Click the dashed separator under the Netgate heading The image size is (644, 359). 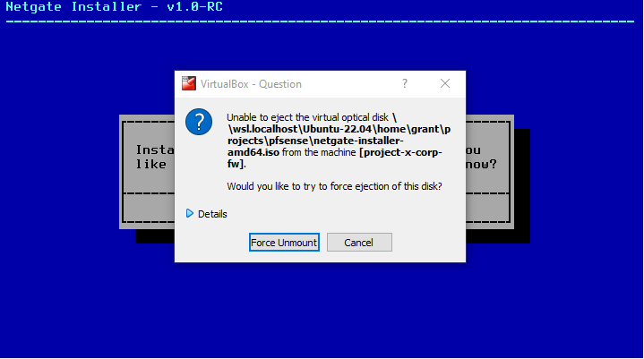point(321,21)
